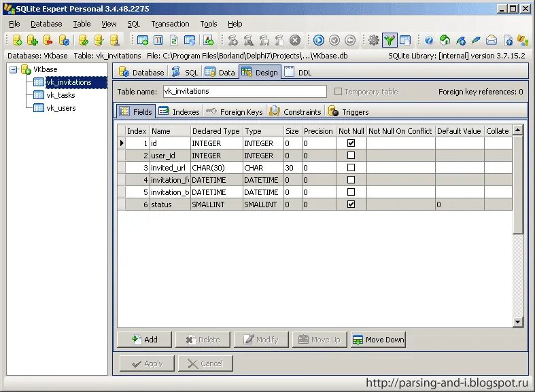This screenshot has width=535, height=392.
Task: Click the Rename Table toolbar icon
Action: (158, 40)
